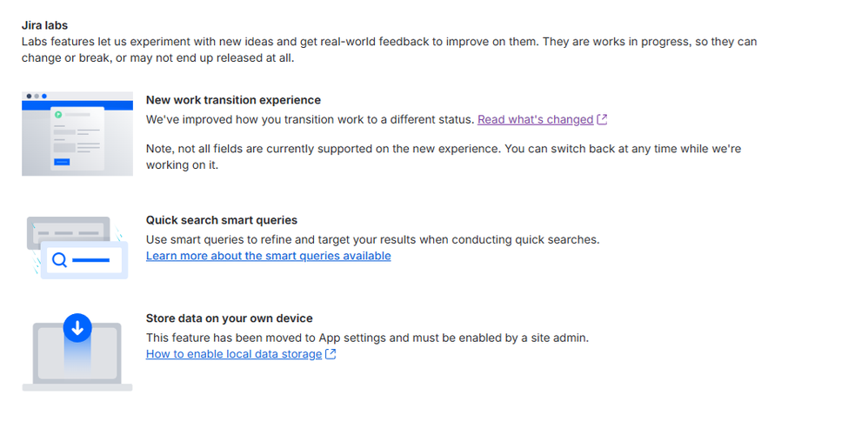The image size is (868, 422).
Task: Click 'Use smart queries to refine' sentence
Action: (x=373, y=240)
